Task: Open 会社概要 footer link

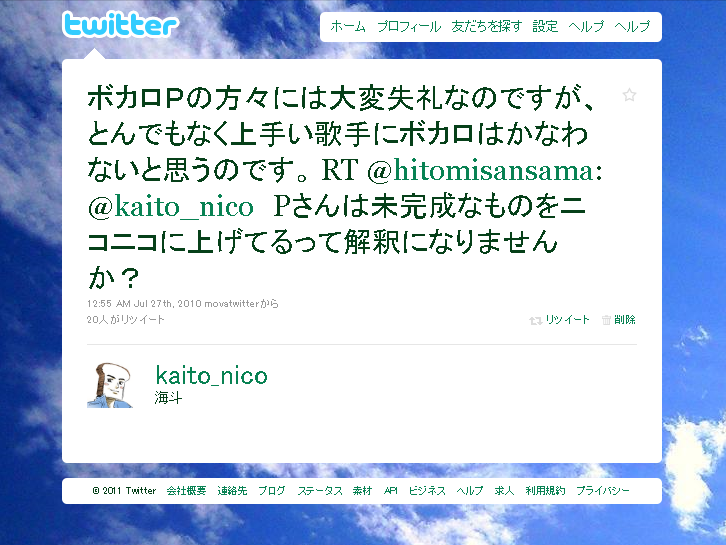Action: coord(186,490)
